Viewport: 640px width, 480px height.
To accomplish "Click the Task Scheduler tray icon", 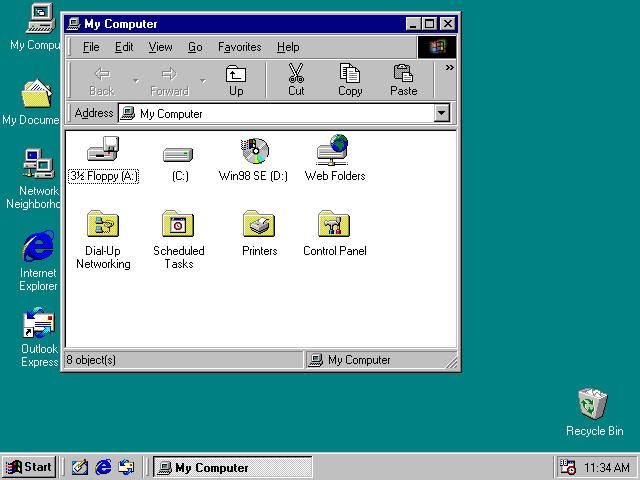I will (567, 467).
